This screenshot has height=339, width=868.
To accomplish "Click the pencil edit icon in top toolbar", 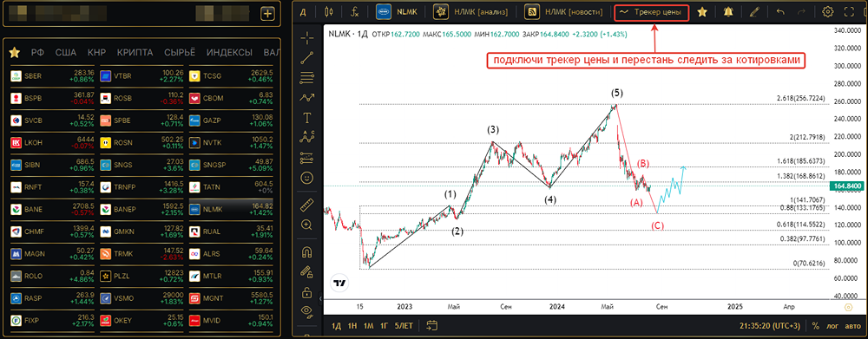I will (x=754, y=11).
